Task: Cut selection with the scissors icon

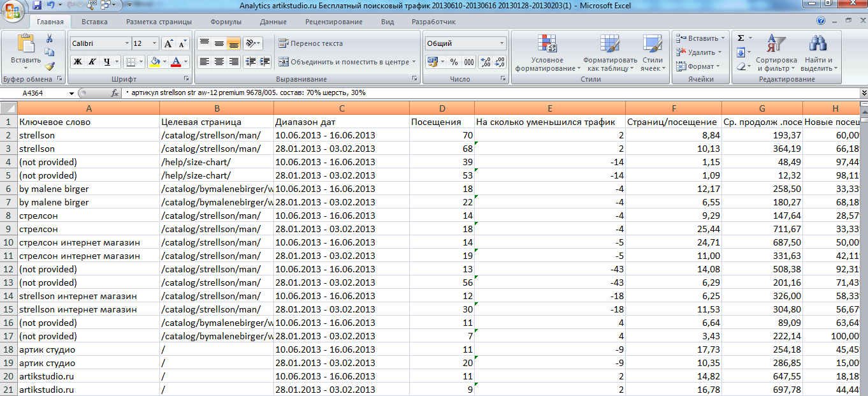Action: [x=49, y=39]
